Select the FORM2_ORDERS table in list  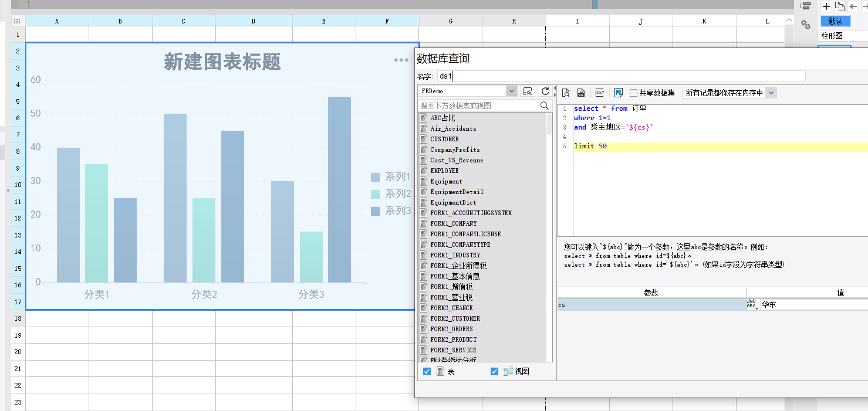[451, 329]
